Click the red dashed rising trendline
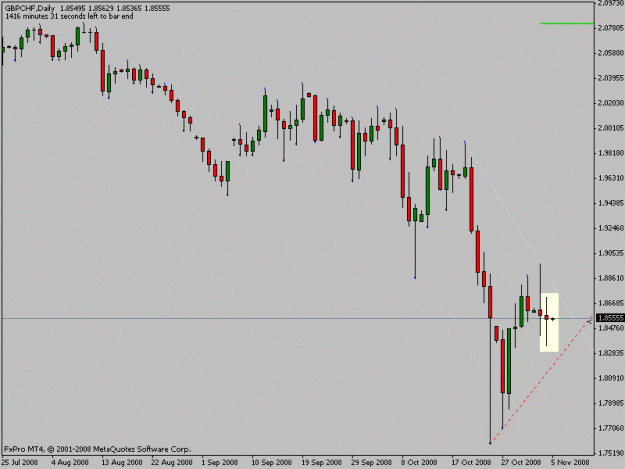Image resolution: width=625 pixels, height=469 pixels. pos(539,383)
